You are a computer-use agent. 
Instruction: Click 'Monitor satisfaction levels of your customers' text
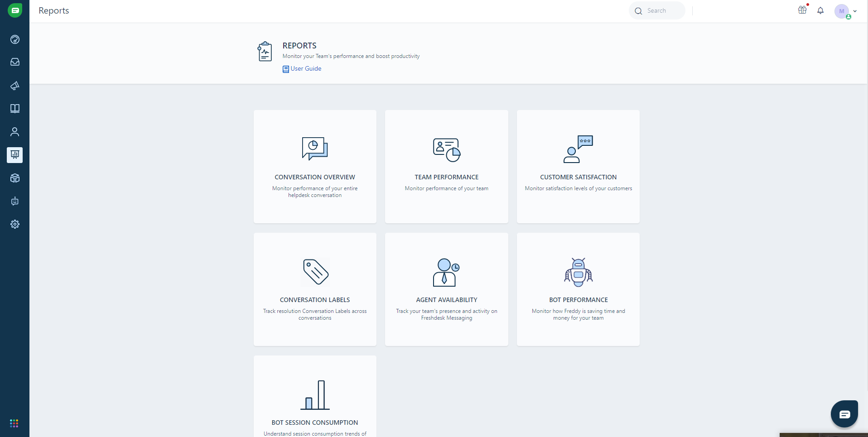tap(579, 188)
